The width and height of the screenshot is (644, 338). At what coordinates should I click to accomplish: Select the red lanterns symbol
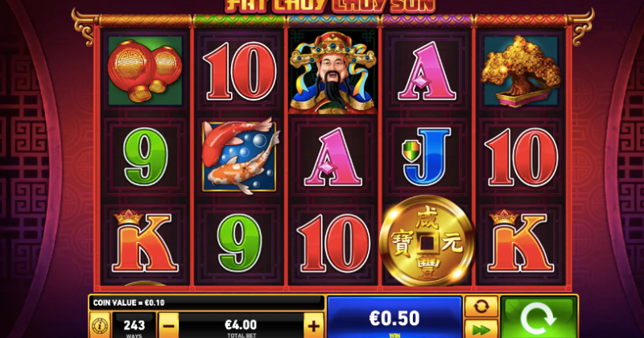pos(145,70)
